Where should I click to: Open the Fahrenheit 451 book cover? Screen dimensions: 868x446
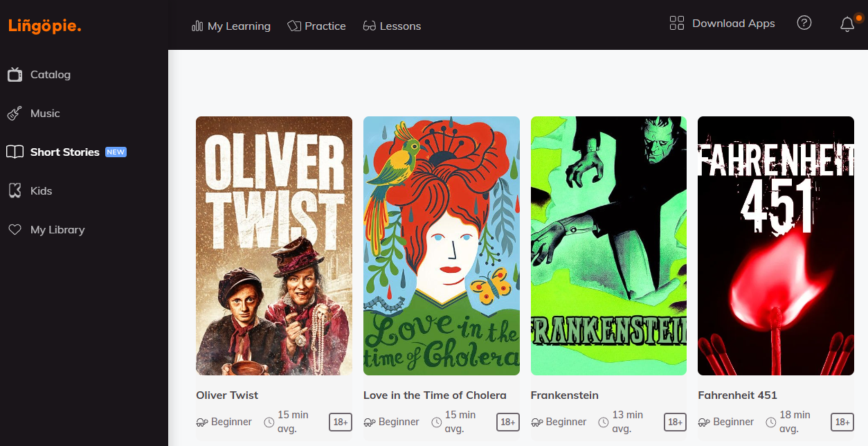click(x=775, y=246)
